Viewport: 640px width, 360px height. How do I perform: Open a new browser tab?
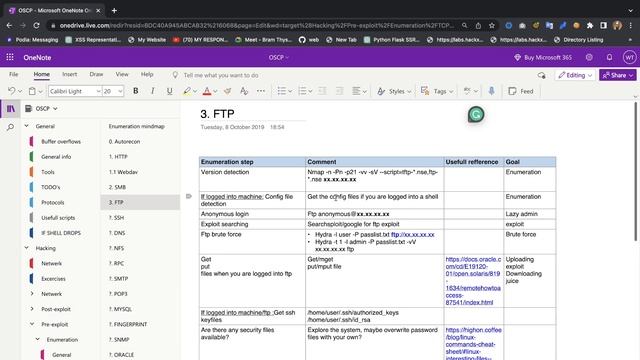[114, 11]
